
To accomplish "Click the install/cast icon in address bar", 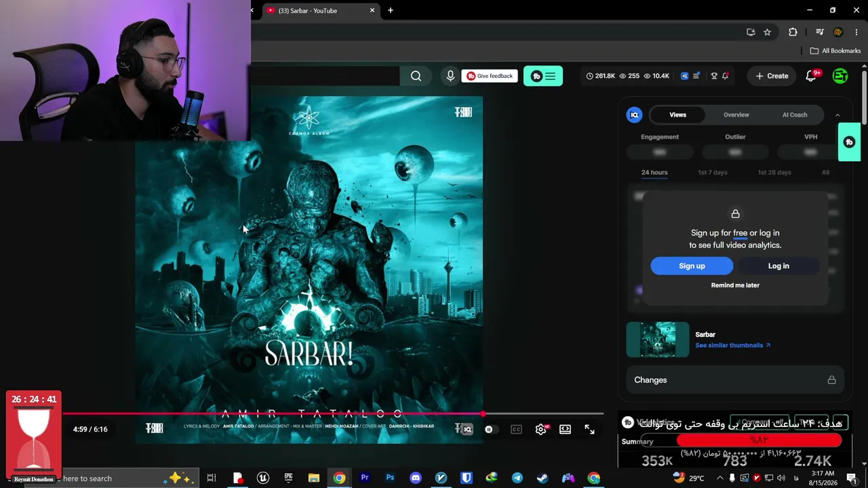I will point(751,32).
